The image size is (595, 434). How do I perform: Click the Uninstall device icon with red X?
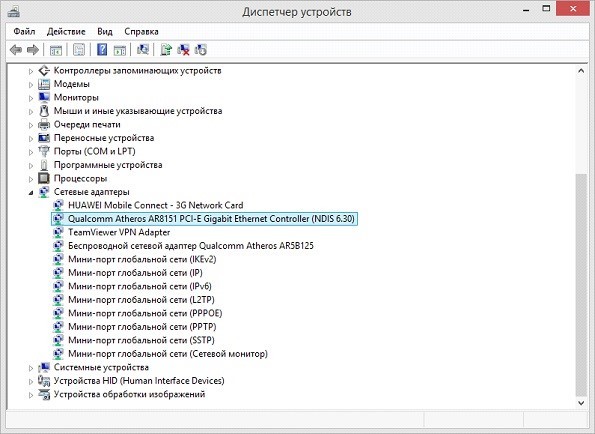[x=183, y=50]
